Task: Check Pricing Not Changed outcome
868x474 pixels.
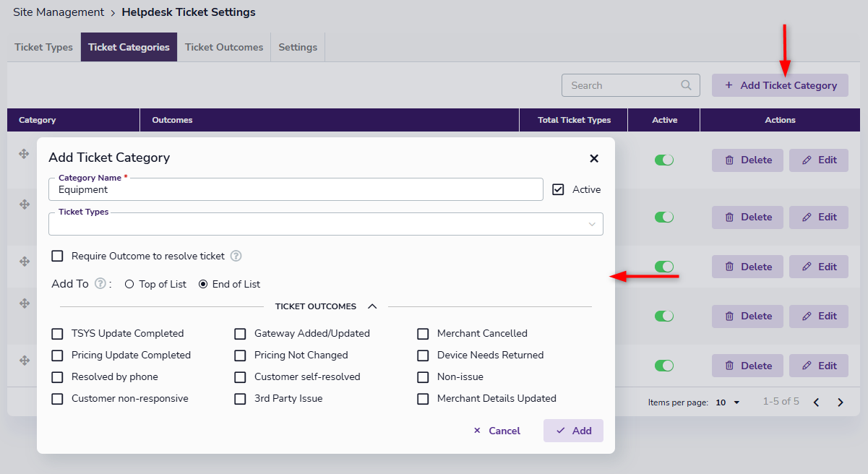Action: [240, 355]
